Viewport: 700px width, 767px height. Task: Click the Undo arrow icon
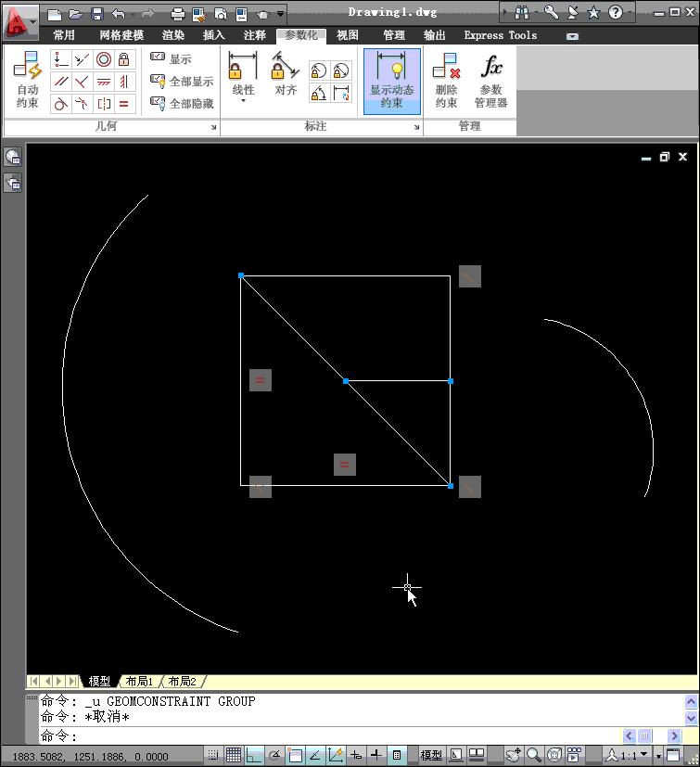pos(119,14)
